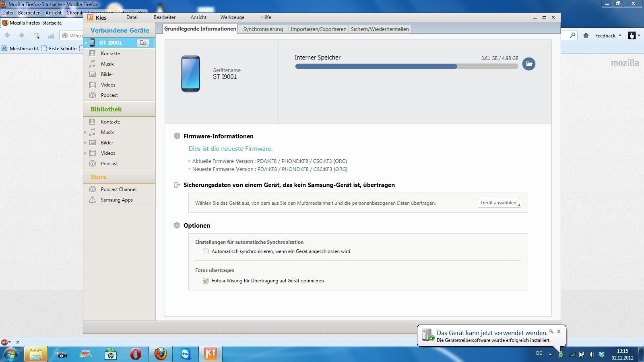Open Podcast Channel in Store
644x362 pixels.
[119, 189]
